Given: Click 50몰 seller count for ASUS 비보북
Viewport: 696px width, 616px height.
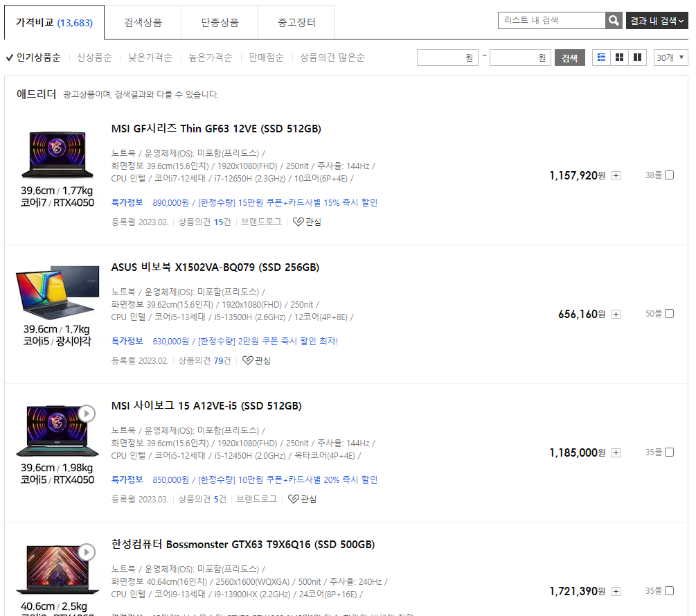Looking at the screenshot, I should [x=653, y=314].
